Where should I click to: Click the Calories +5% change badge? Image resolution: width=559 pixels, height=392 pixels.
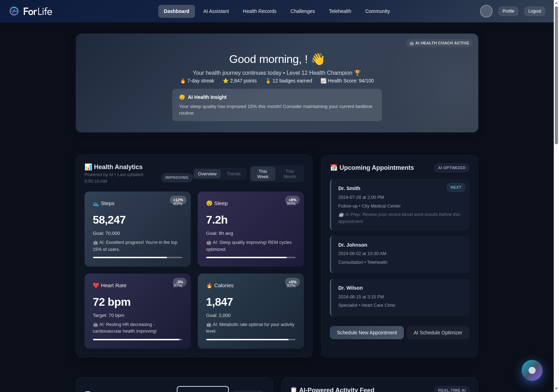(x=292, y=282)
